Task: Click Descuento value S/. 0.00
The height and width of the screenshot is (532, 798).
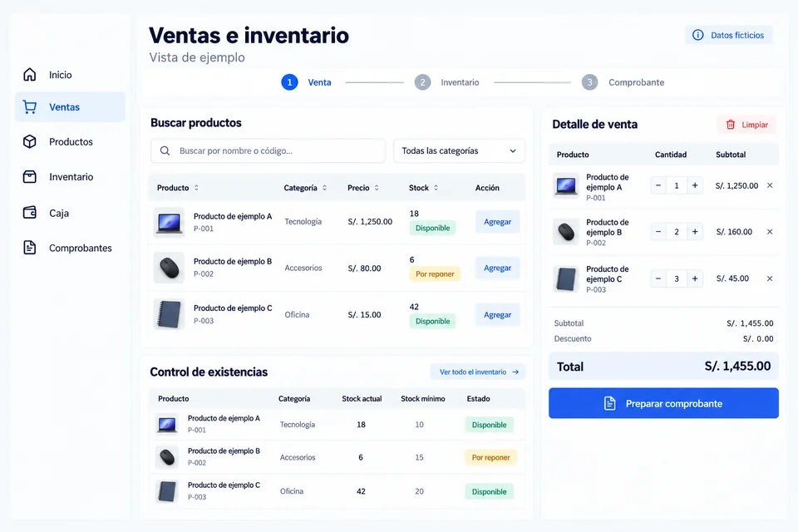Action: coord(758,338)
